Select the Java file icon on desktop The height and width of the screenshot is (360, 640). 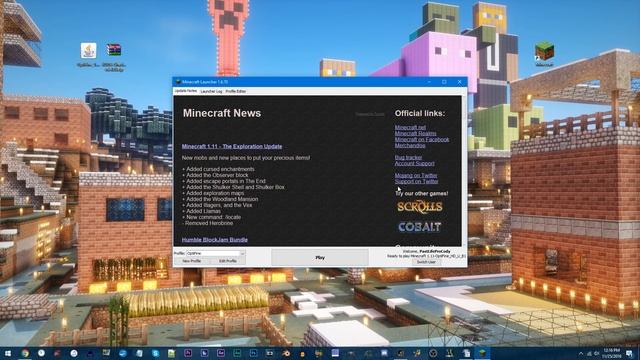point(88,51)
